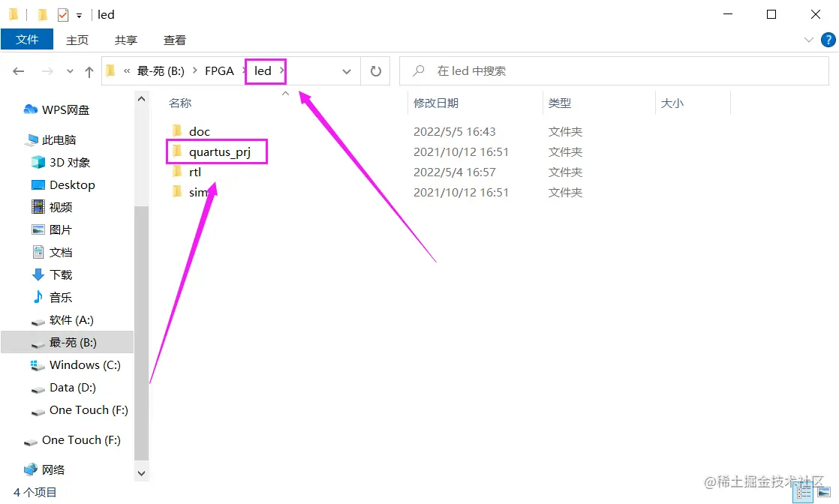The height and width of the screenshot is (504, 839).
Task: Open the address bar history dropdown
Action: (x=346, y=70)
